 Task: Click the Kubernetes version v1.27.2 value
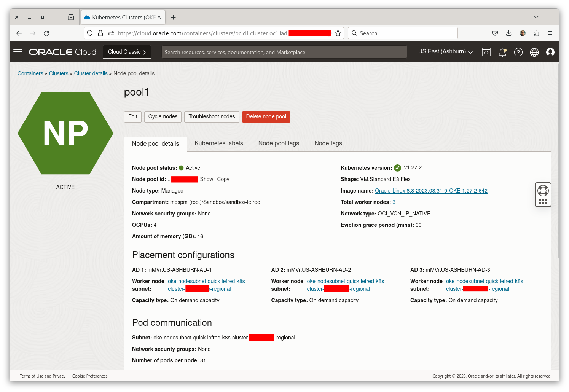[413, 168]
